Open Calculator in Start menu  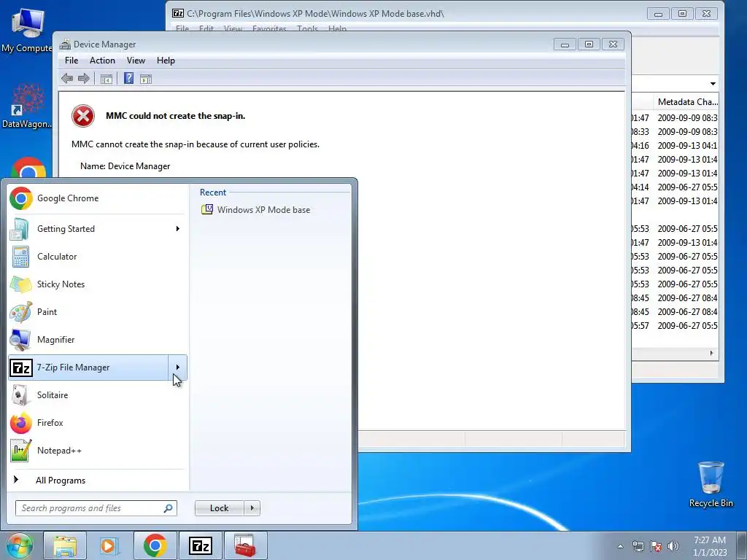coord(98,256)
